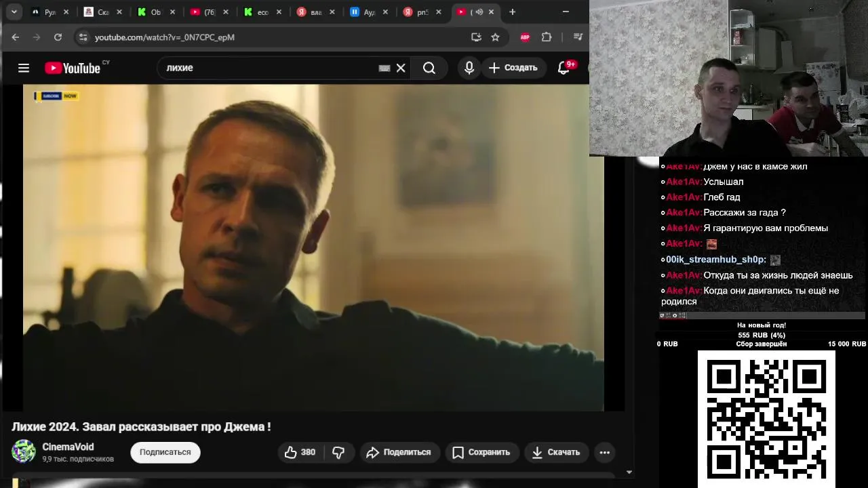Clear the search box with the X

401,68
